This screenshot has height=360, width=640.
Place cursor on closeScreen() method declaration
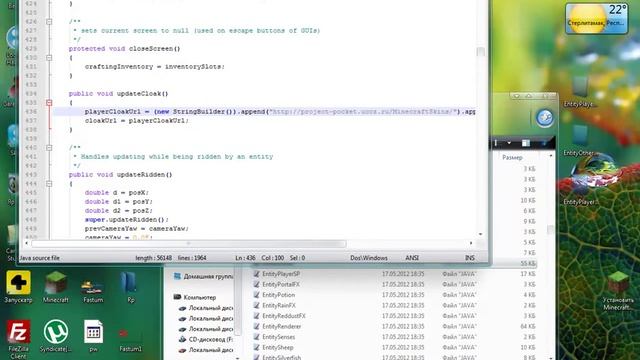(124, 49)
